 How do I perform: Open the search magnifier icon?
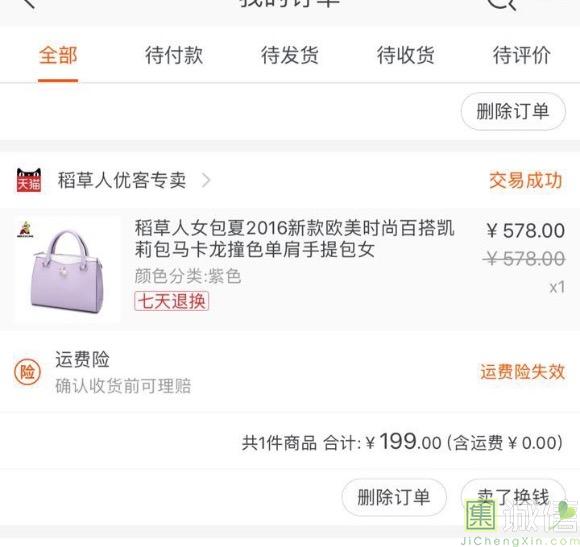tap(502, 4)
